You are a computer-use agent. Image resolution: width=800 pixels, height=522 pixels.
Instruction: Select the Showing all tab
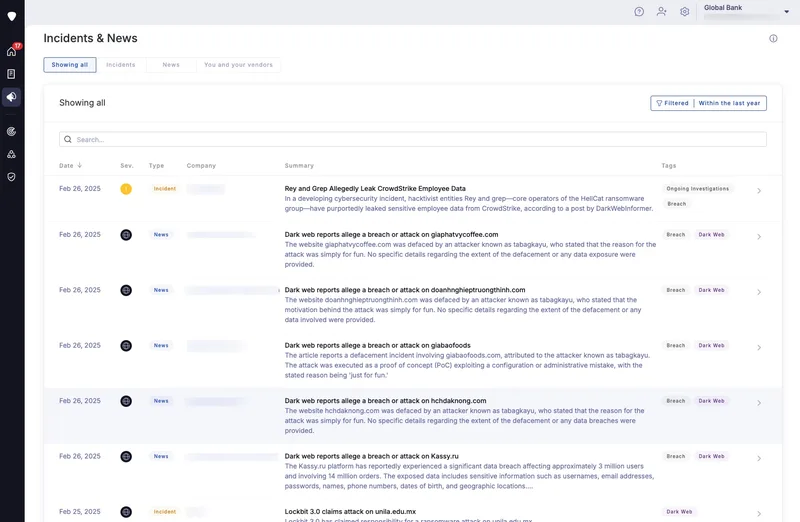tap(70, 65)
